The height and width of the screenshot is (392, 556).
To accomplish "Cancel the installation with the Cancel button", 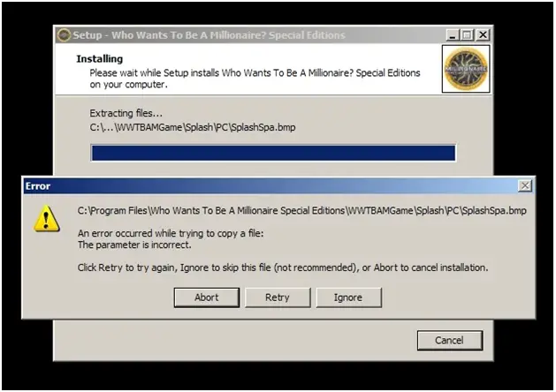I will point(450,340).
